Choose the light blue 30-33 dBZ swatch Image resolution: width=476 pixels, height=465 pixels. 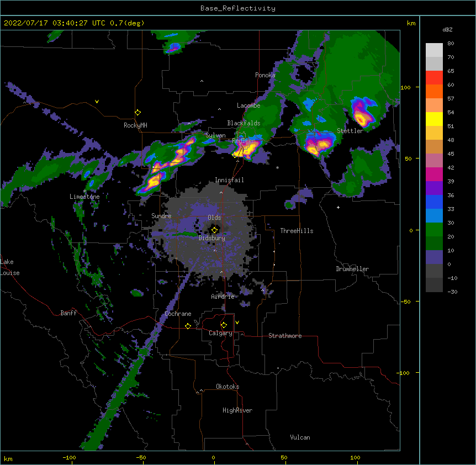click(434, 216)
